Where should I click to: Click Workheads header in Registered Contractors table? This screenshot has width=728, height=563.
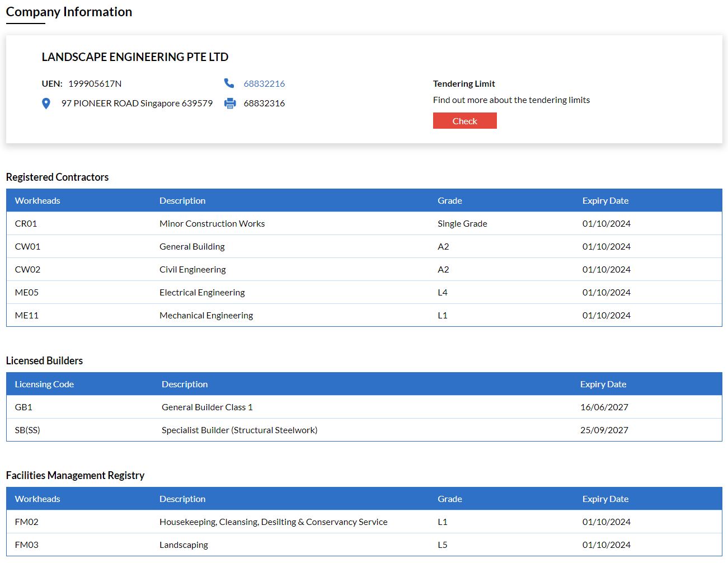37,201
